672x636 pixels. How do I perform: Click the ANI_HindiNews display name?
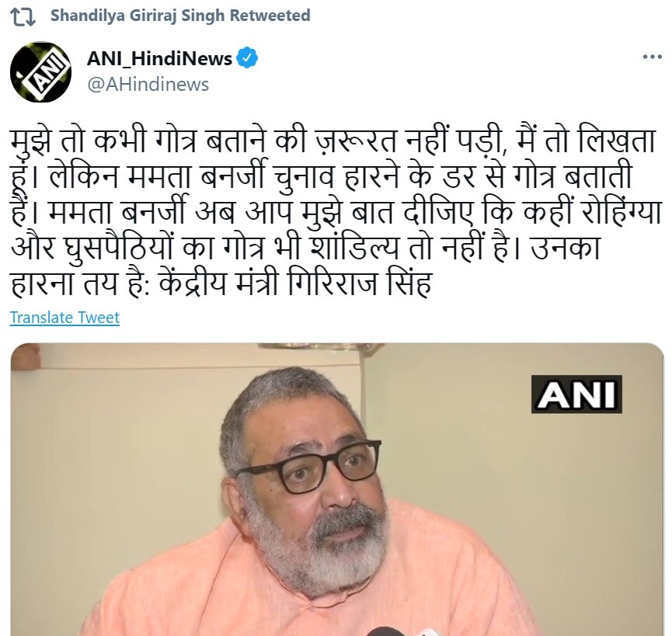(x=159, y=58)
